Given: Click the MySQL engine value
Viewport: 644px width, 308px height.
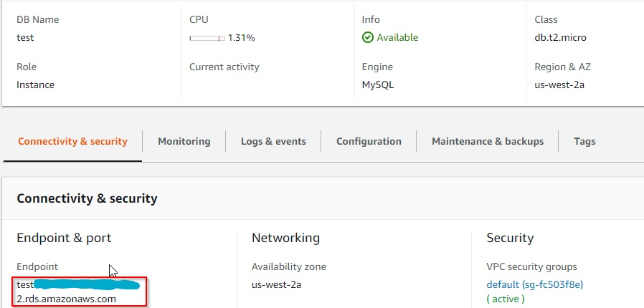Looking at the screenshot, I should point(378,85).
